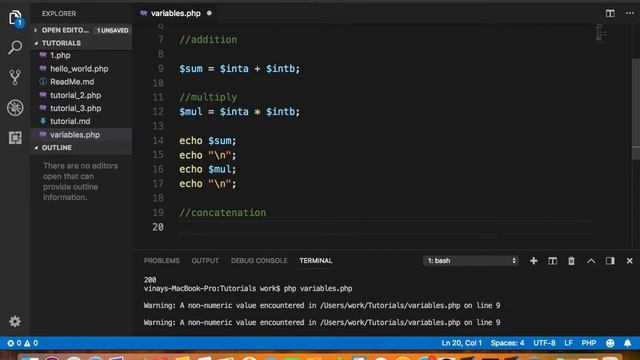Open tutorial_2.php file
This screenshot has height=360, width=640.
75,95
